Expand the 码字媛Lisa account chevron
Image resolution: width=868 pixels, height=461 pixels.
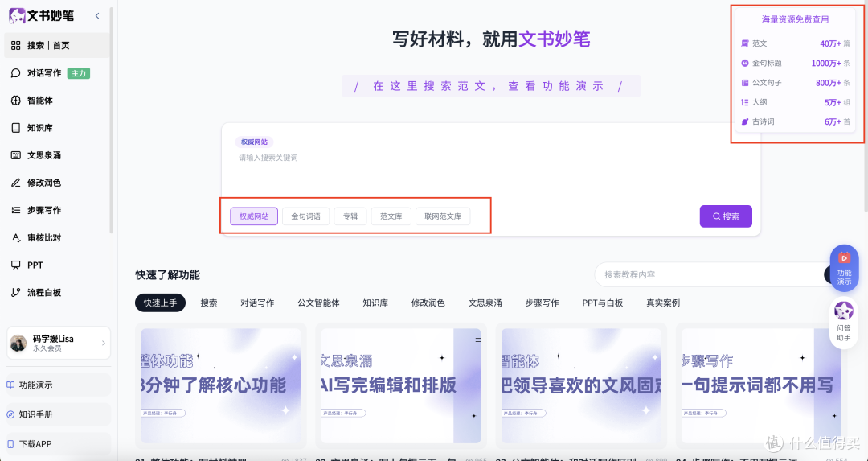[x=104, y=343]
